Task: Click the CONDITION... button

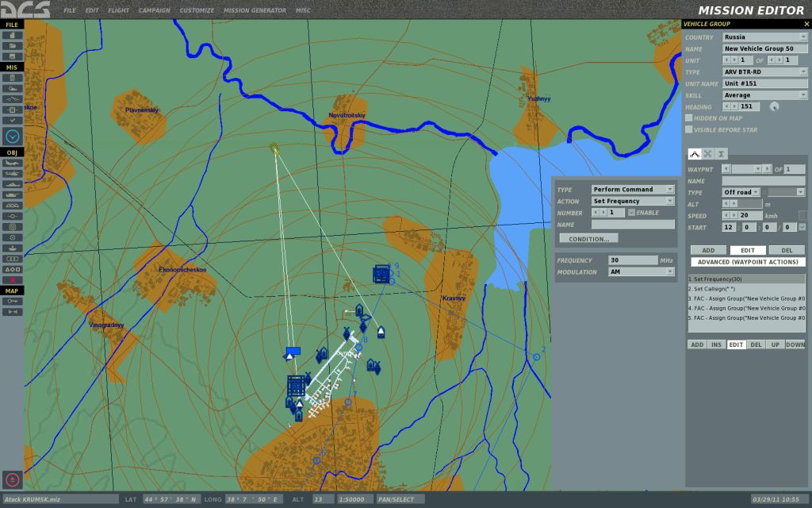Action: point(589,239)
